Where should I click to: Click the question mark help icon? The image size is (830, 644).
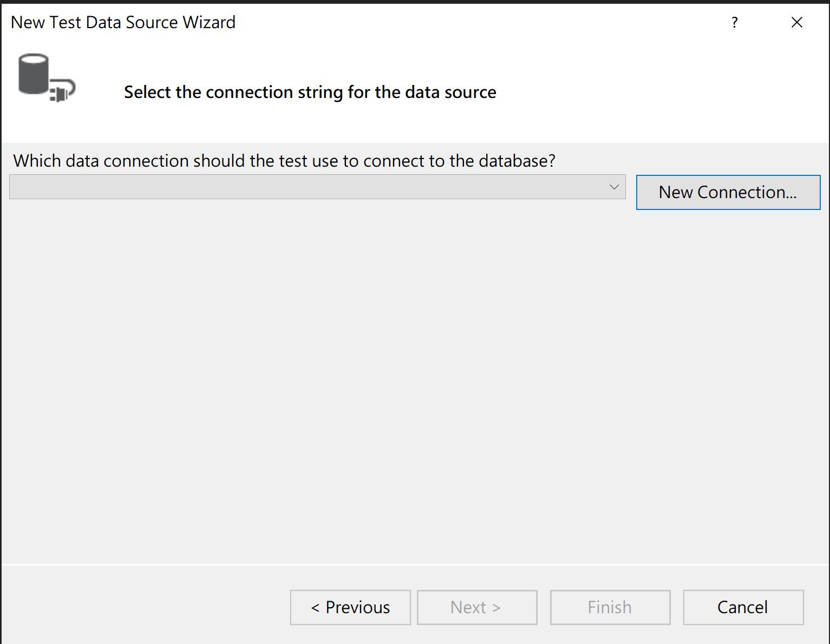pyautogui.click(x=734, y=22)
